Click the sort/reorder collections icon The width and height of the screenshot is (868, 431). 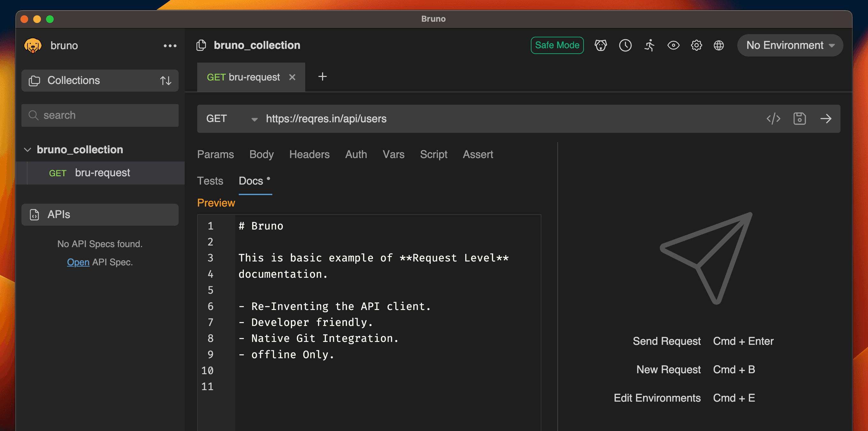pos(166,80)
